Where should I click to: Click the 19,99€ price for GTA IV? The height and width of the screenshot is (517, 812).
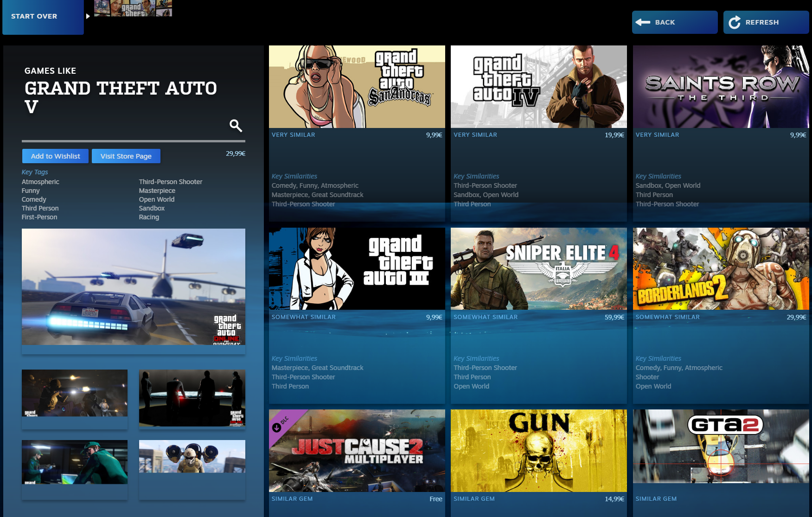coord(614,135)
